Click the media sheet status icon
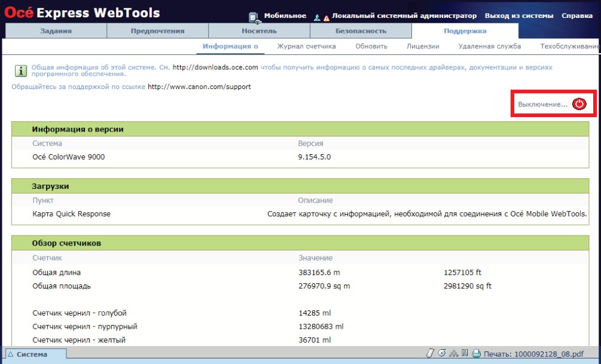The height and width of the screenshot is (364, 601). pyautogui.click(x=431, y=353)
